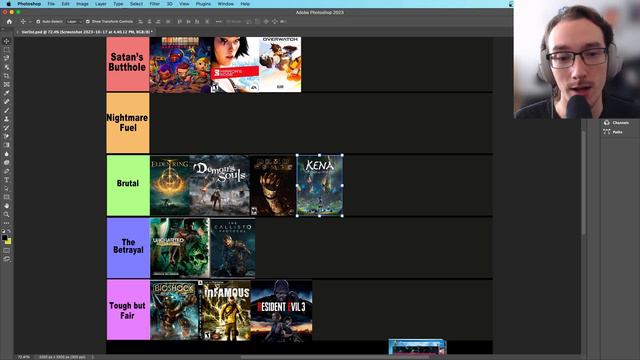This screenshot has height=360, width=640.
Task: Toggle Show Transform Controls checkbox
Action: (87, 22)
